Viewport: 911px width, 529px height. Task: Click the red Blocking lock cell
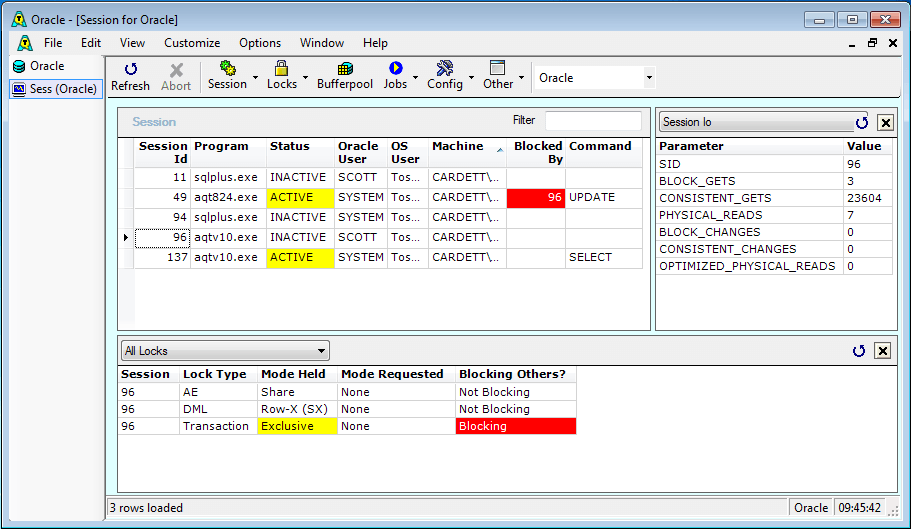point(515,426)
